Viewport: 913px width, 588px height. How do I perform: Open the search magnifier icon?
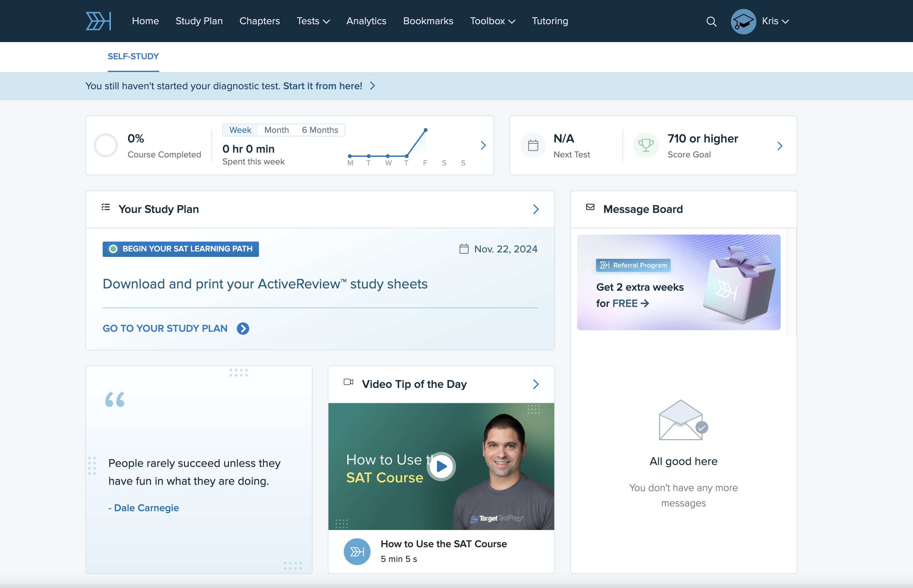711,21
